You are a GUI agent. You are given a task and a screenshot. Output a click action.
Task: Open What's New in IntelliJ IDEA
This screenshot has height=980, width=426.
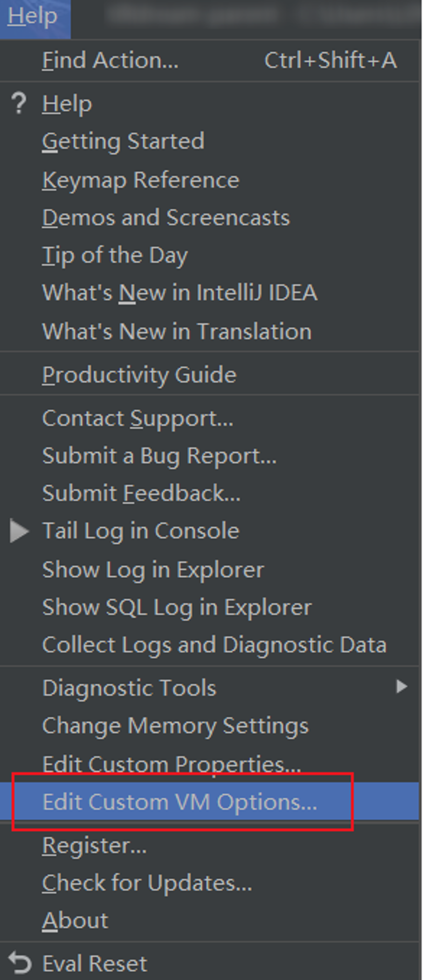[x=210, y=293]
